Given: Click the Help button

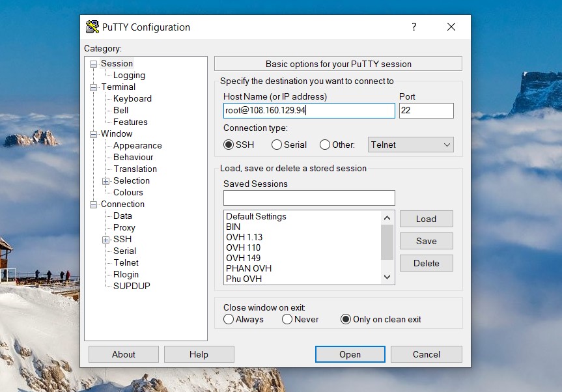Looking at the screenshot, I should (x=199, y=354).
